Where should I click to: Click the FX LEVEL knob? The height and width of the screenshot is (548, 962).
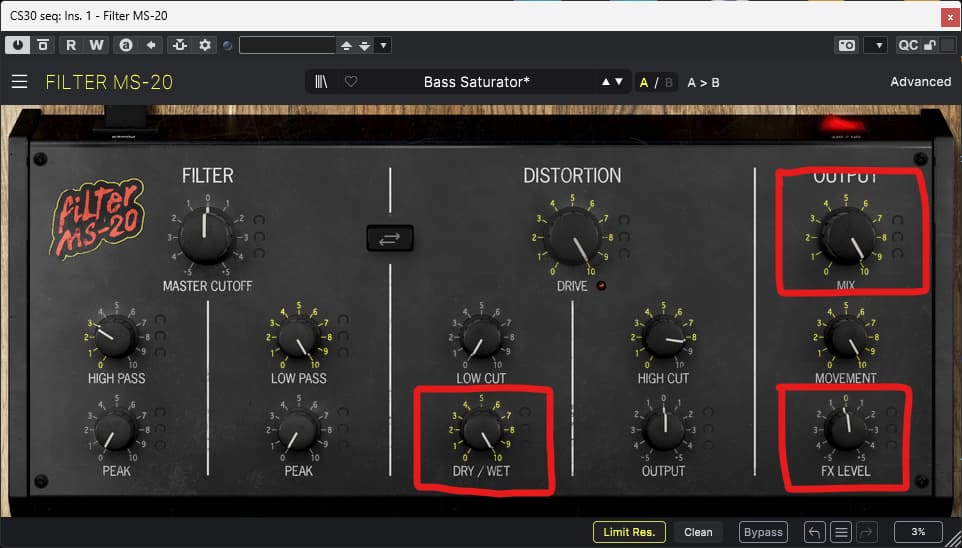[x=846, y=430]
